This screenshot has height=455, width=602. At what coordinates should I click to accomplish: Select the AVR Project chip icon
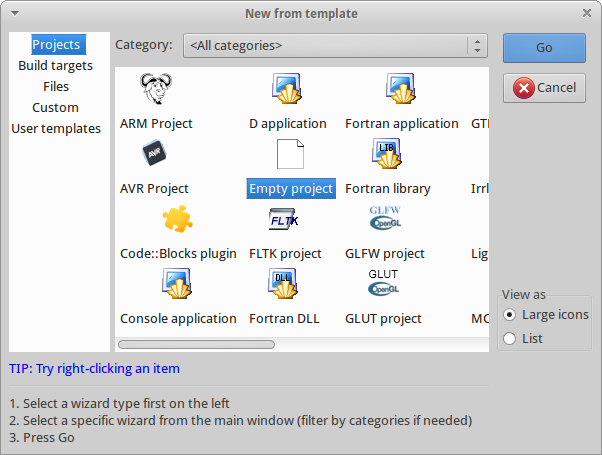154,153
